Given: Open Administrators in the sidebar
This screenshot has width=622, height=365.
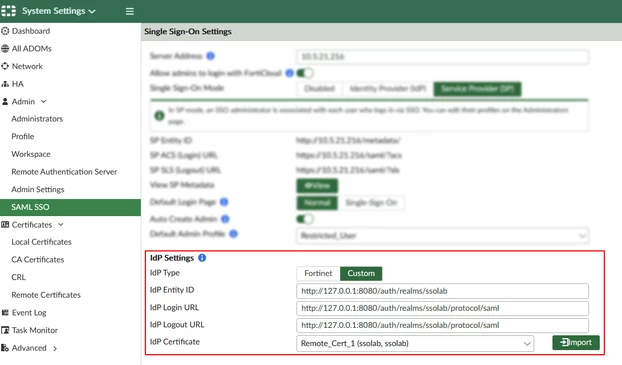Looking at the screenshot, I should coord(37,119).
